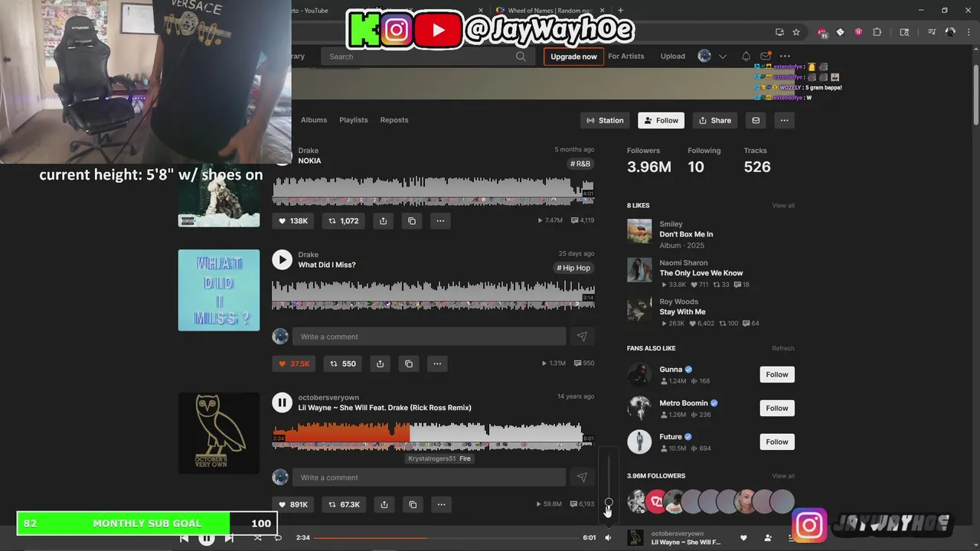Open the messages envelope in the top nav

point(765,56)
